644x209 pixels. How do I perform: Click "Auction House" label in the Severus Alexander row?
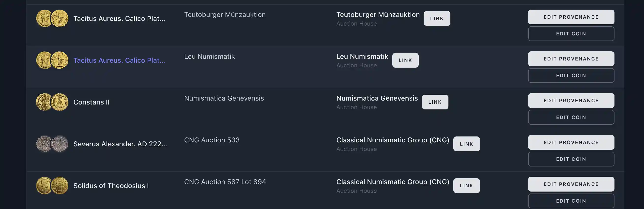(356, 149)
